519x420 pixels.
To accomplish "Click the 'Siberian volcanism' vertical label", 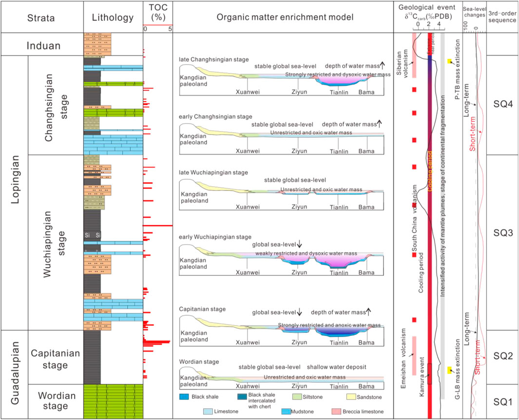I will pyautogui.click(x=402, y=63).
